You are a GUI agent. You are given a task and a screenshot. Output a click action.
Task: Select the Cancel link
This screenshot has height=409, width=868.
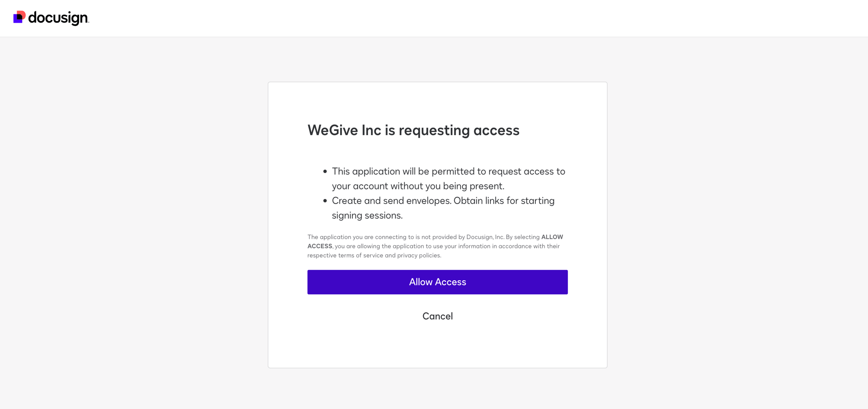[437, 316]
